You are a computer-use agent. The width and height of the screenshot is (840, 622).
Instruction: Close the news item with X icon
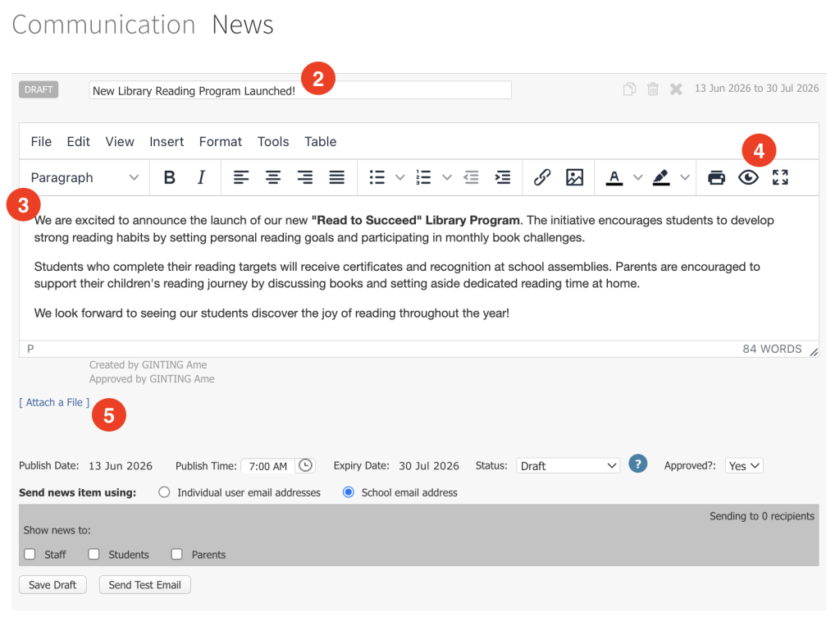coord(676,89)
